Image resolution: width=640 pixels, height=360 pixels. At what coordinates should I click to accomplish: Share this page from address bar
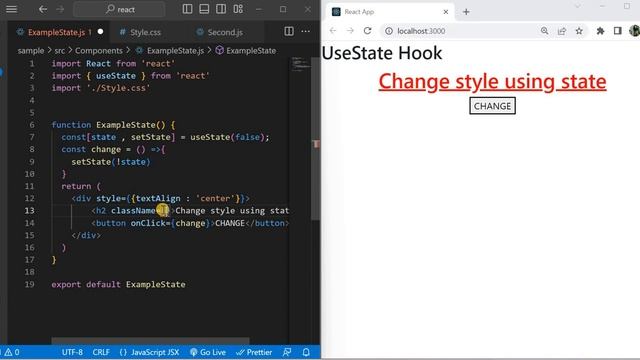(562, 31)
